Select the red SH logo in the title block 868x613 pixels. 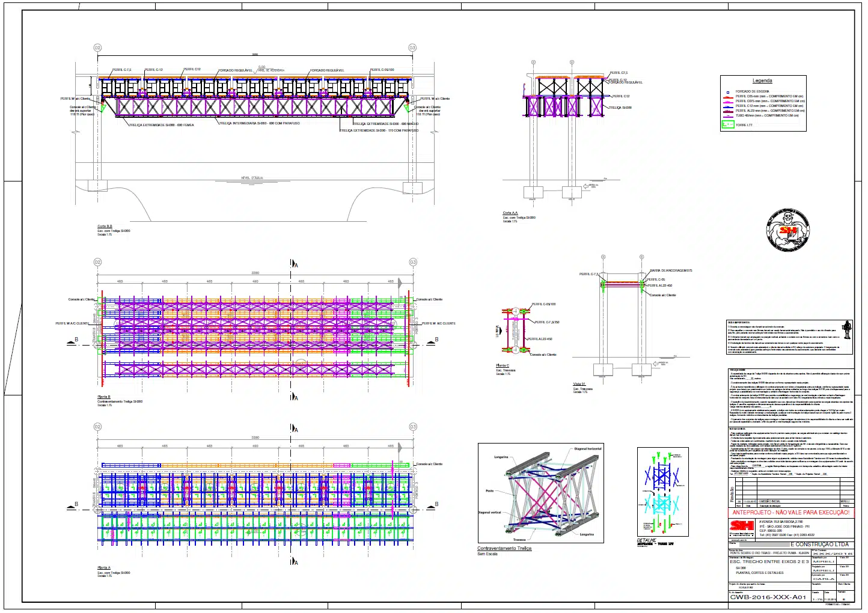tap(742, 526)
